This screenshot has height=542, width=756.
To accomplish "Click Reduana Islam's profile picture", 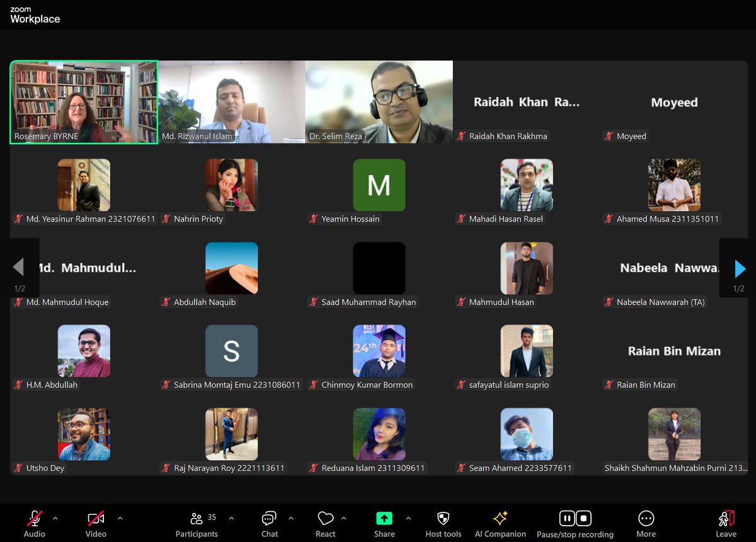I will (x=379, y=434).
